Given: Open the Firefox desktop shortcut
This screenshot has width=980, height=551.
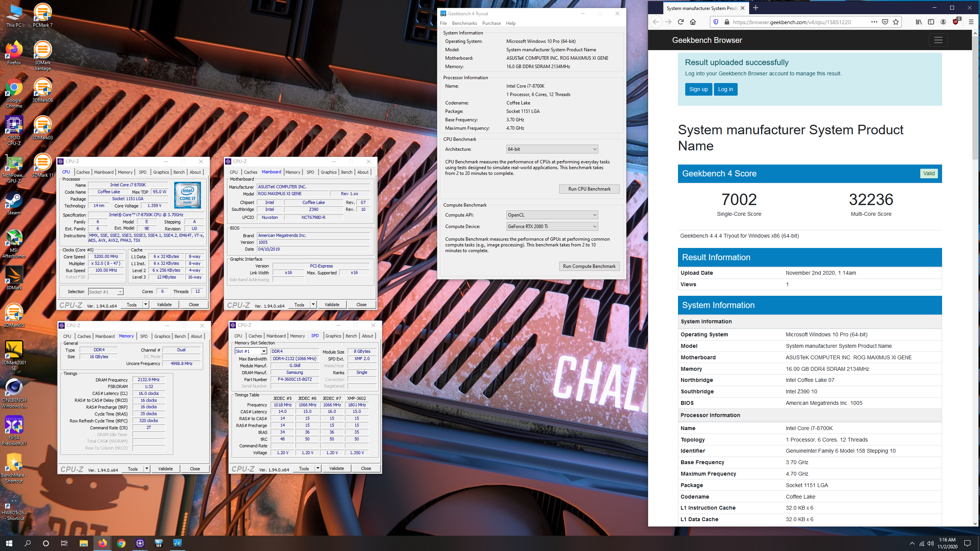Looking at the screenshot, I should pyautogui.click(x=14, y=53).
